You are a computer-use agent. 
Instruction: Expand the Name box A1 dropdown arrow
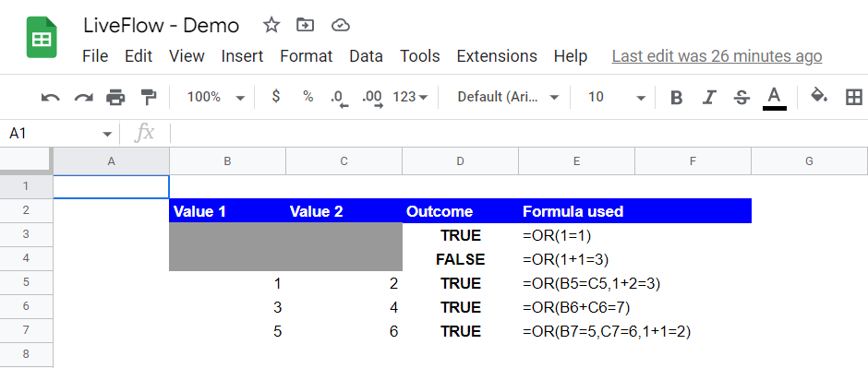pos(107,134)
